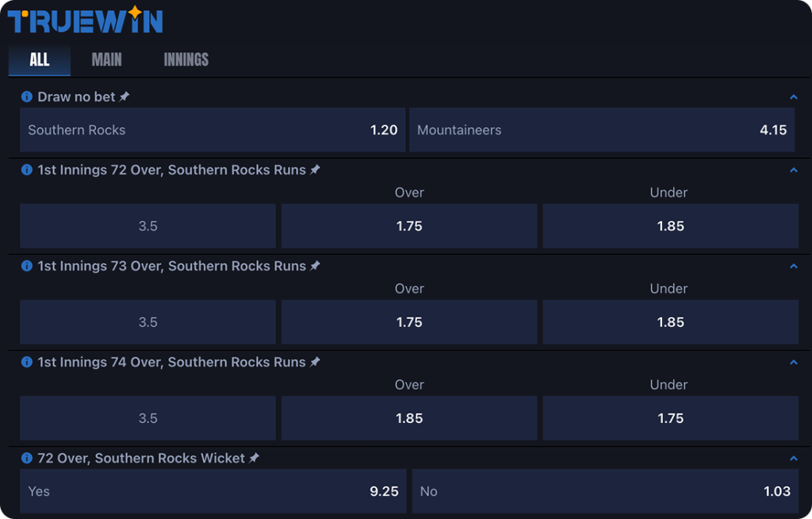Click the info icon beside Draw no bet

point(27,97)
